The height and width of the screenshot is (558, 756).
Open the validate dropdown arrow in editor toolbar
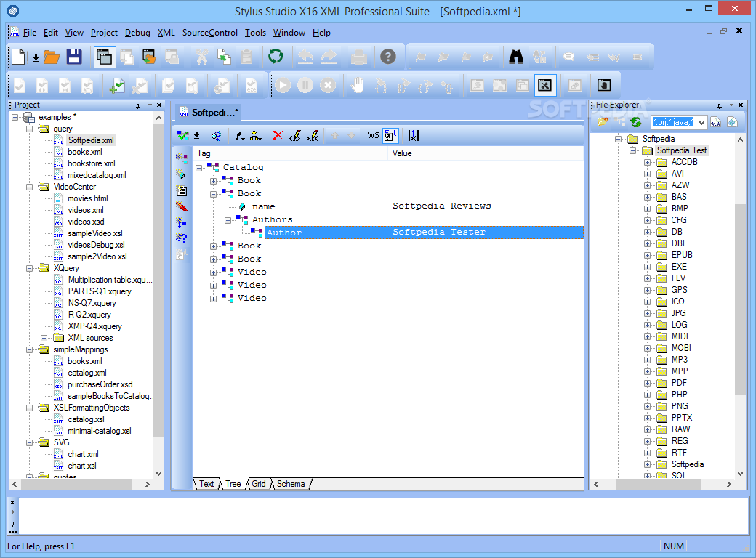click(x=197, y=136)
